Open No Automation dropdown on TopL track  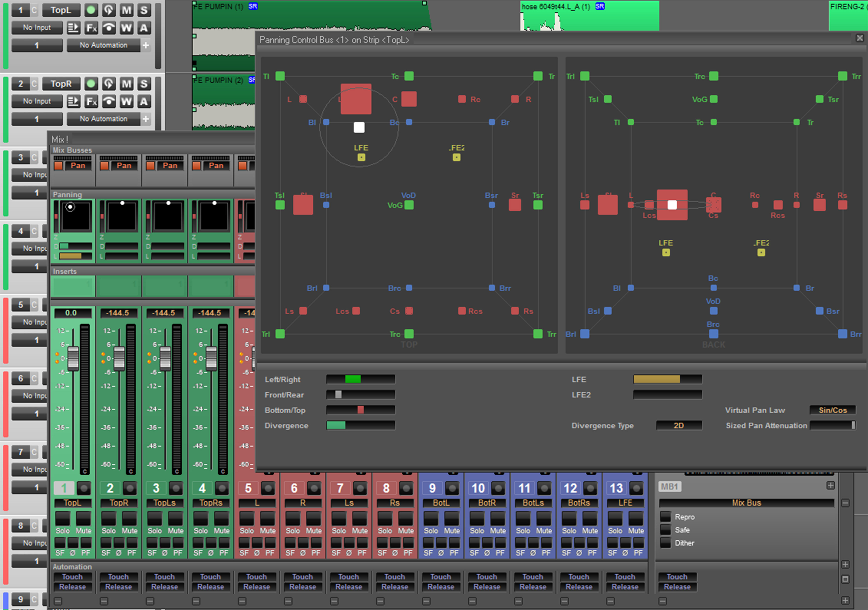[x=103, y=45]
